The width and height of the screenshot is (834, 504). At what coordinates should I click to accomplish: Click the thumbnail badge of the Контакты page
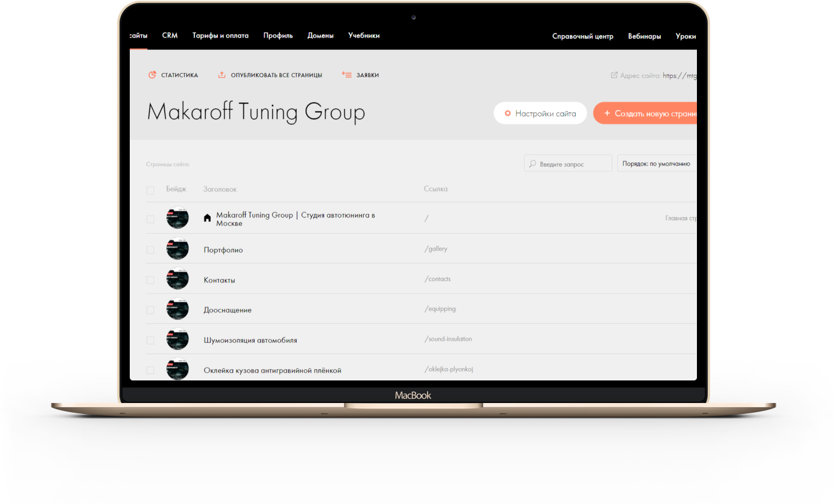click(177, 279)
